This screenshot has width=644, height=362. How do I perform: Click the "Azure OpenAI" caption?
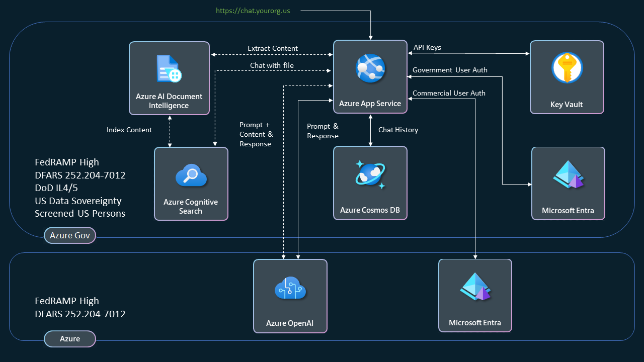[290, 323]
